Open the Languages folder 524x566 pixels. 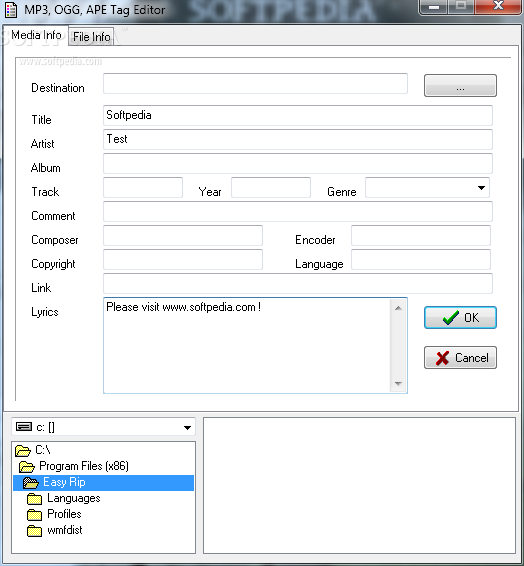(74, 498)
